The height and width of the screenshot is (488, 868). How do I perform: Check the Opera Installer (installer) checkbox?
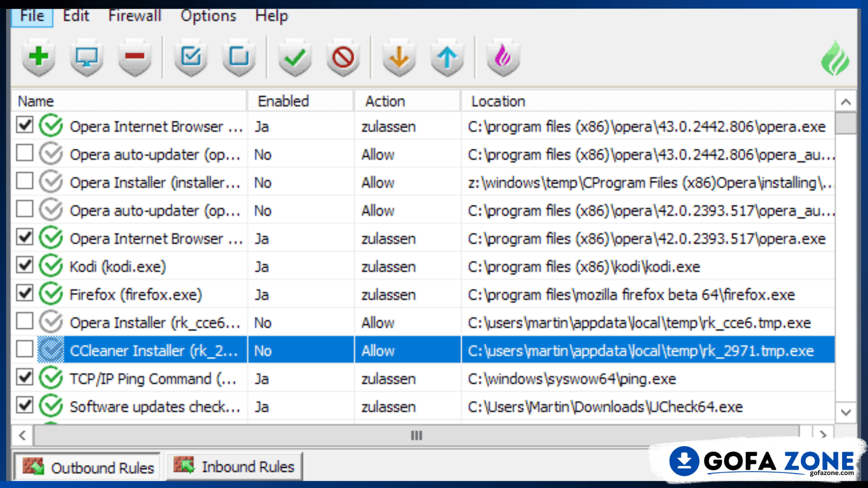point(24,181)
